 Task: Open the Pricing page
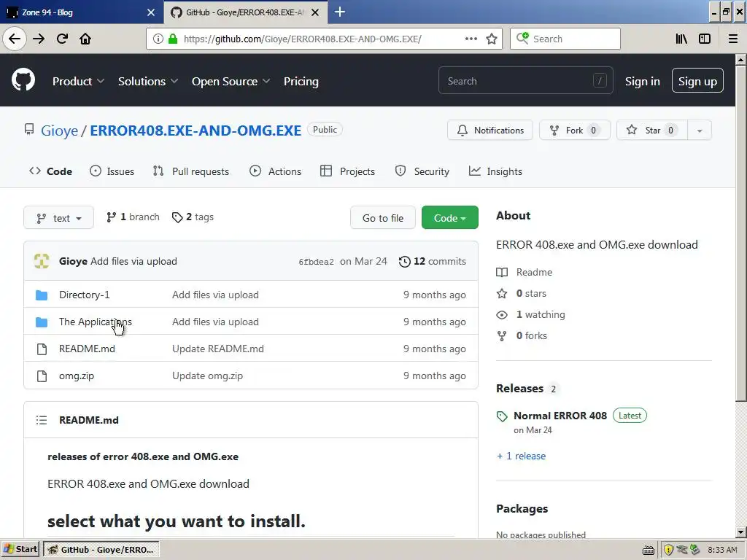click(x=301, y=82)
